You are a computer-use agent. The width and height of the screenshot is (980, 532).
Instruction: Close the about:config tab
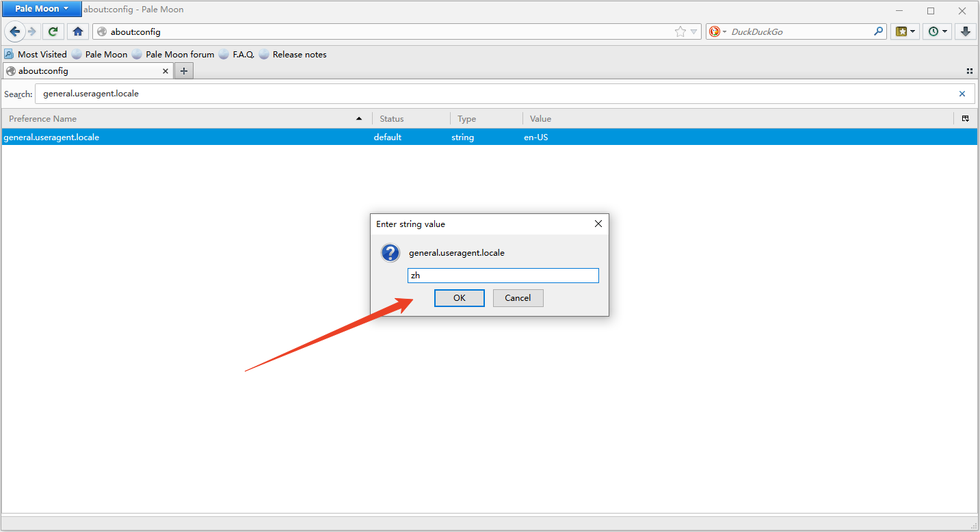[165, 71]
